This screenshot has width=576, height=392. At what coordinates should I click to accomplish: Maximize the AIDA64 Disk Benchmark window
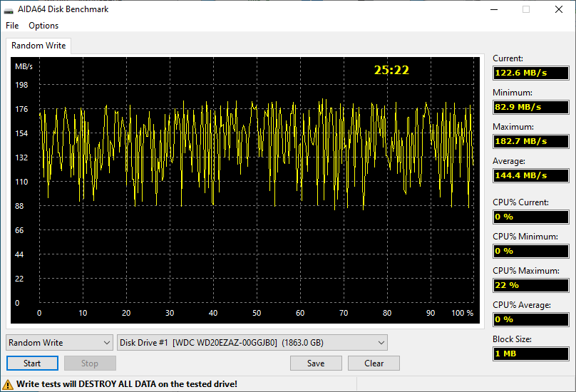pos(526,9)
